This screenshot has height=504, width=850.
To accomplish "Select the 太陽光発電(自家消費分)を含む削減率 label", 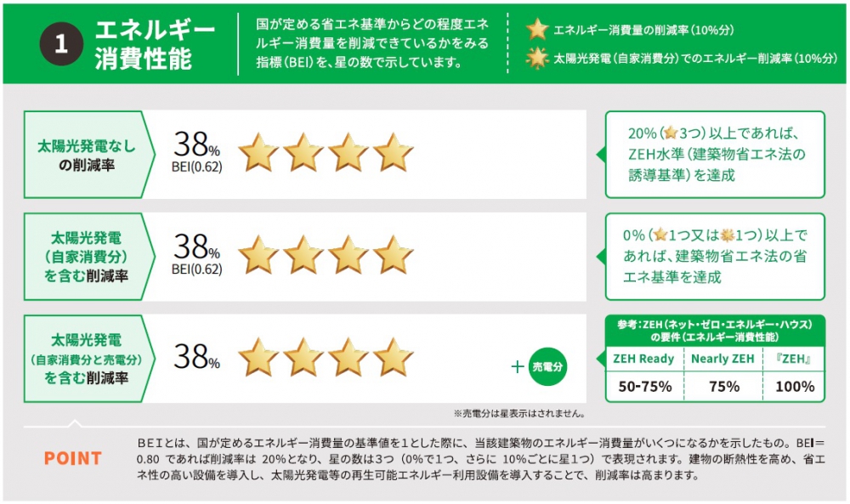I will (86, 257).
